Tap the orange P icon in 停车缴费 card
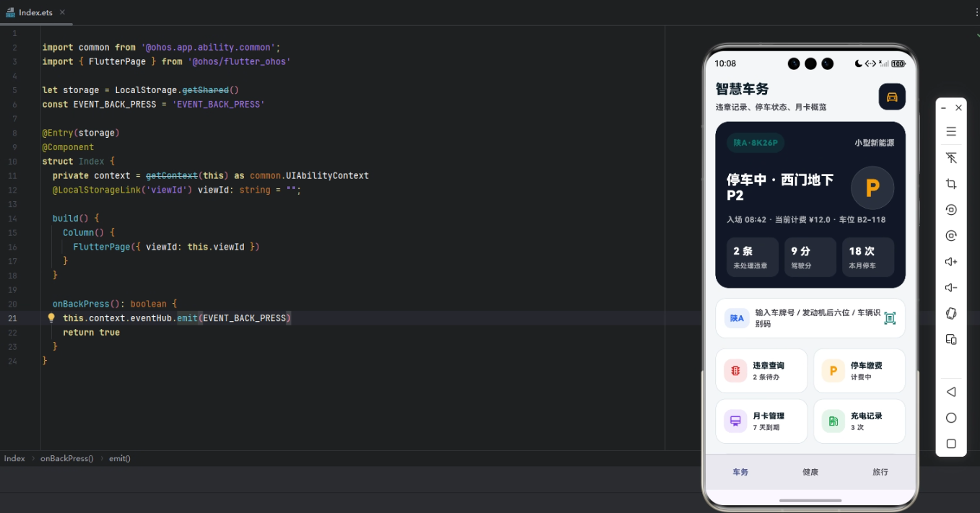The image size is (980, 513). (x=833, y=371)
